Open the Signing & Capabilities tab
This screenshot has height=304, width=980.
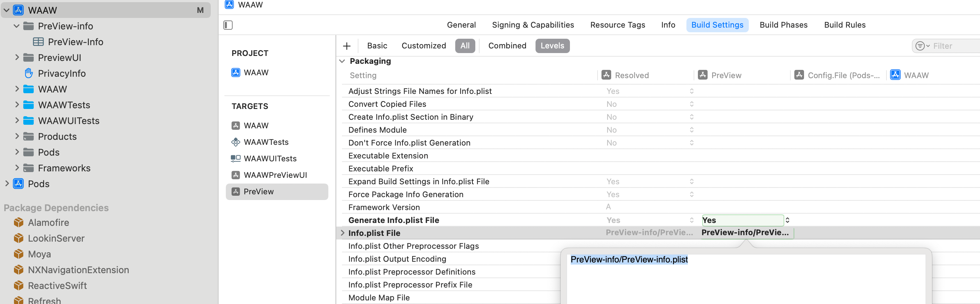(x=533, y=25)
